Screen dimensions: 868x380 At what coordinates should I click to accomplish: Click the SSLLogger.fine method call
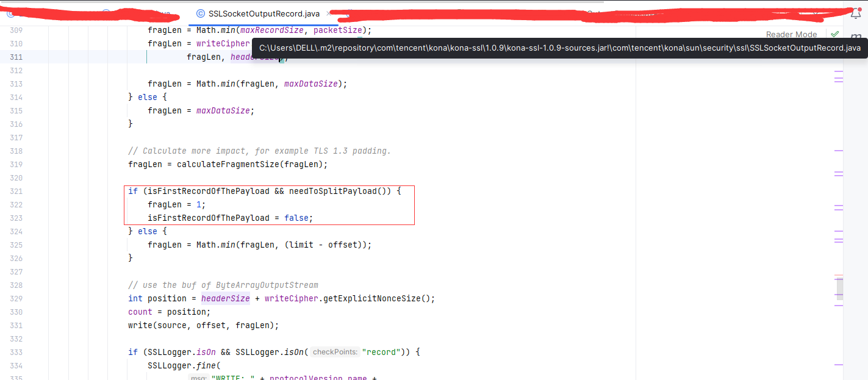point(189,365)
